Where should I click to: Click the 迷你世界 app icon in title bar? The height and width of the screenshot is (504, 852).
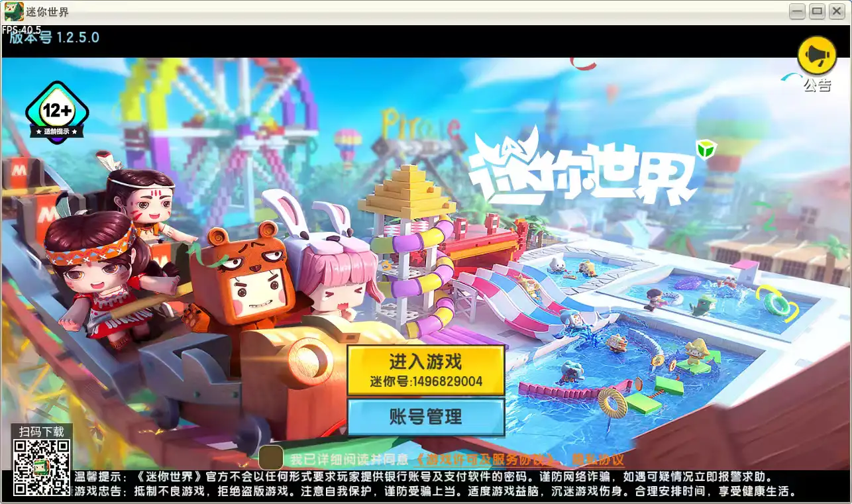point(14,11)
